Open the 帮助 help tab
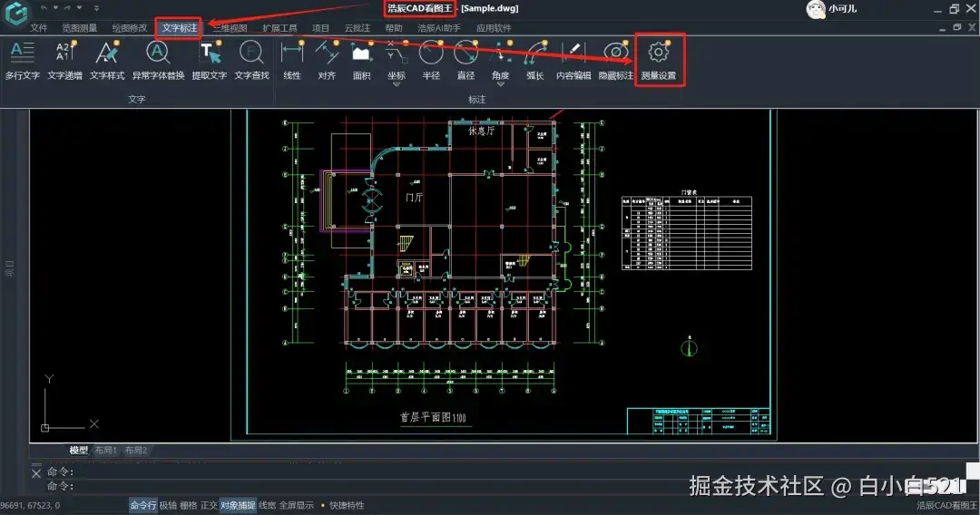The height and width of the screenshot is (515, 980). click(394, 28)
